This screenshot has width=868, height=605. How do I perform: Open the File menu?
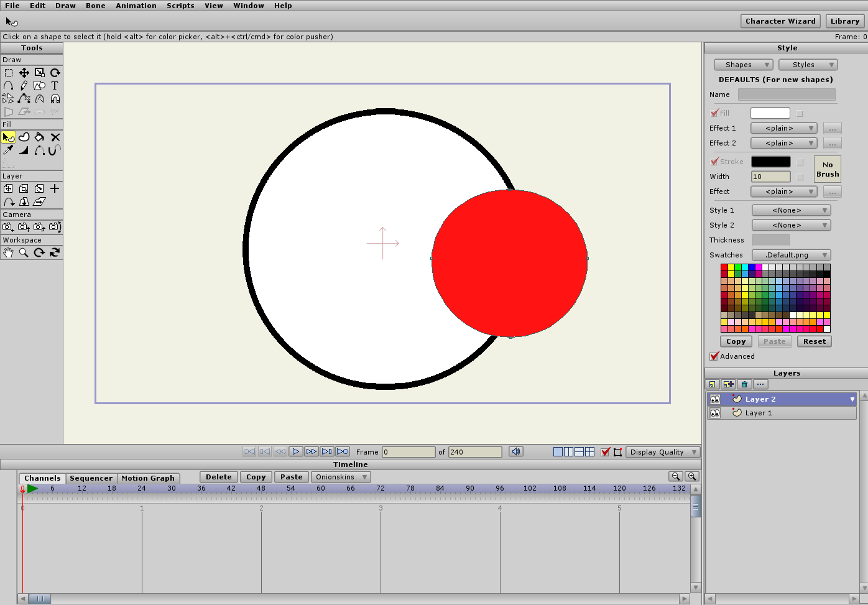tap(12, 6)
